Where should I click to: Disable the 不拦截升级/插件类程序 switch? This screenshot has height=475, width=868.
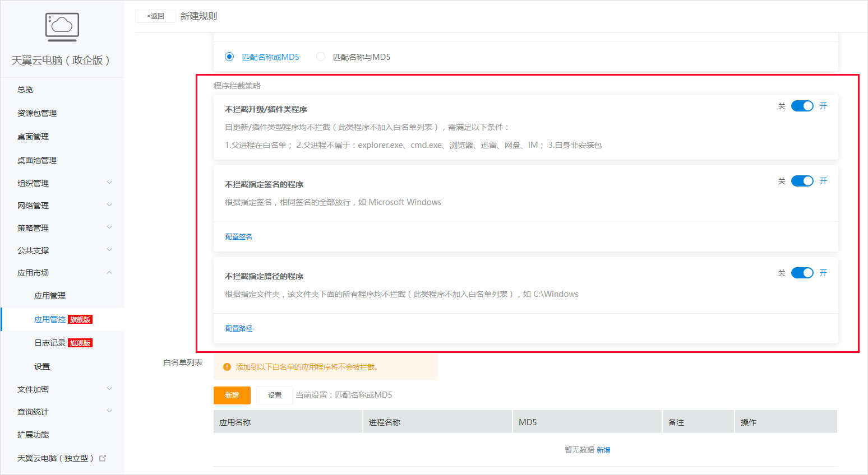click(802, 105)
